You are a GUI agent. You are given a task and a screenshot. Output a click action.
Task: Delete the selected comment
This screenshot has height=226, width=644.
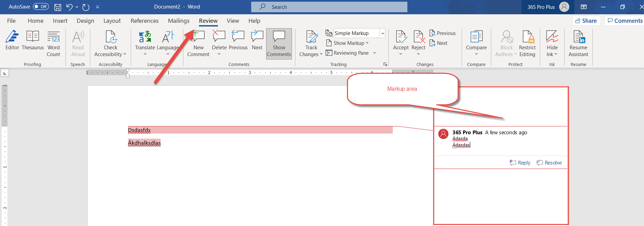coord(219,37)
